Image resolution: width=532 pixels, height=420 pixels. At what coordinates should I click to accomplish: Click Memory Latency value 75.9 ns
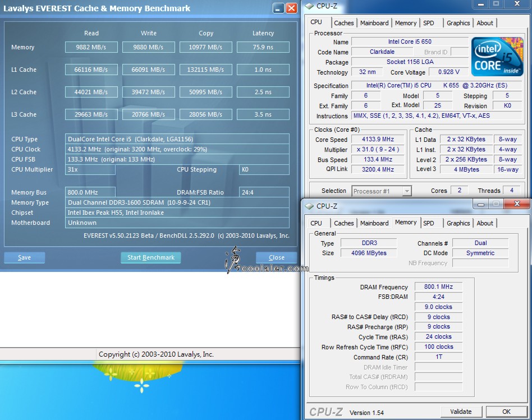[263, 47]
